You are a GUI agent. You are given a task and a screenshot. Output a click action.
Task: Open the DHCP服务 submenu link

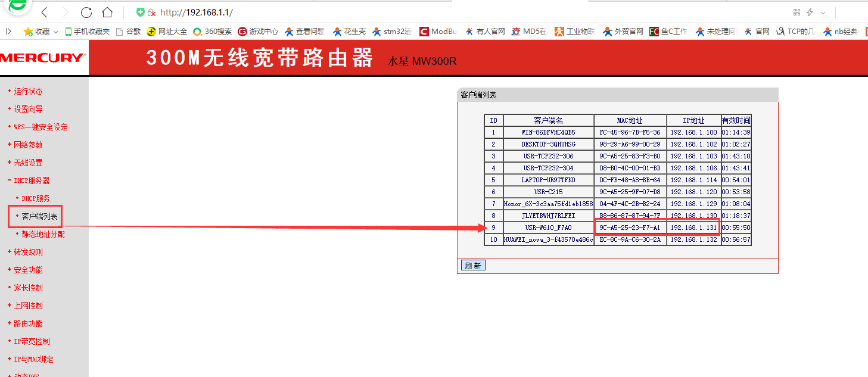(36, 198)
